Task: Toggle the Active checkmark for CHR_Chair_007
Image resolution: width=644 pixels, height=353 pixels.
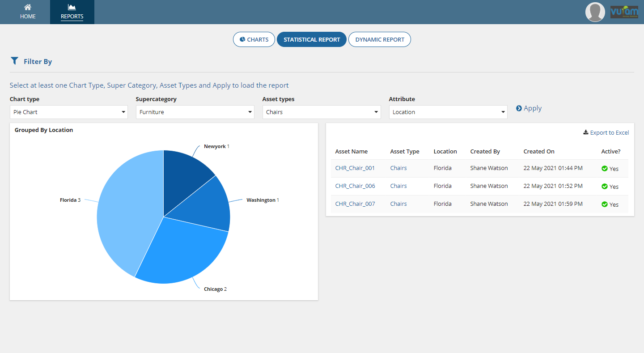Action: click(606, 204)
